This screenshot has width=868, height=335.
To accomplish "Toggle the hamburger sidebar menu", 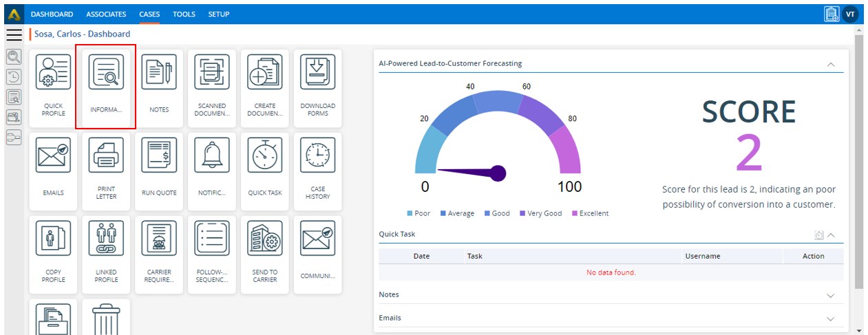I will click(14, 34).
